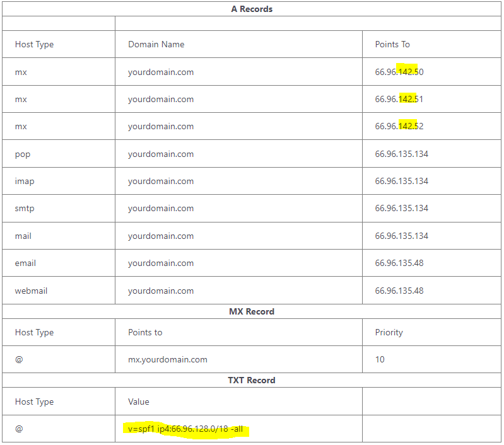Screen dimensions: 504x445
Task: Click the imap host type cell
Action: pos(25,181)
